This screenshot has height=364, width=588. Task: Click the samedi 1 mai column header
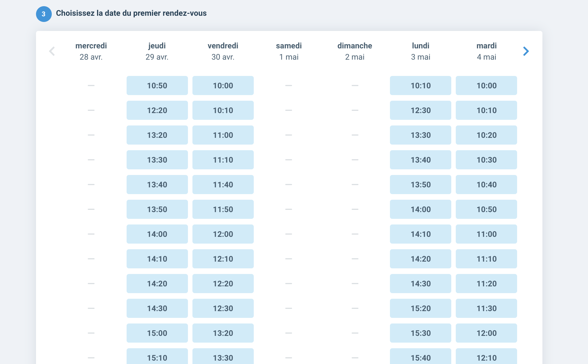289,51
